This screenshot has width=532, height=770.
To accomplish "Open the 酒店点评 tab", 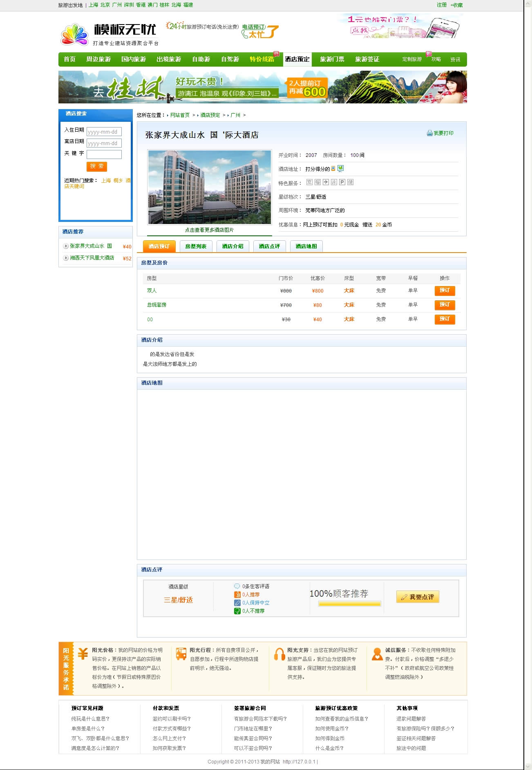I will pos(269,246).
